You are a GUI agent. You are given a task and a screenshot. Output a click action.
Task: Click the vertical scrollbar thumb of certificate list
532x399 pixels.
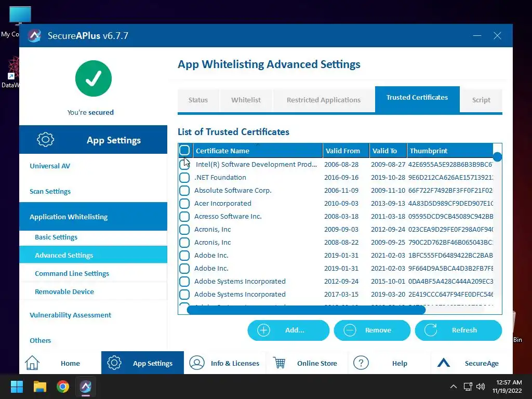tap(497, 157)
